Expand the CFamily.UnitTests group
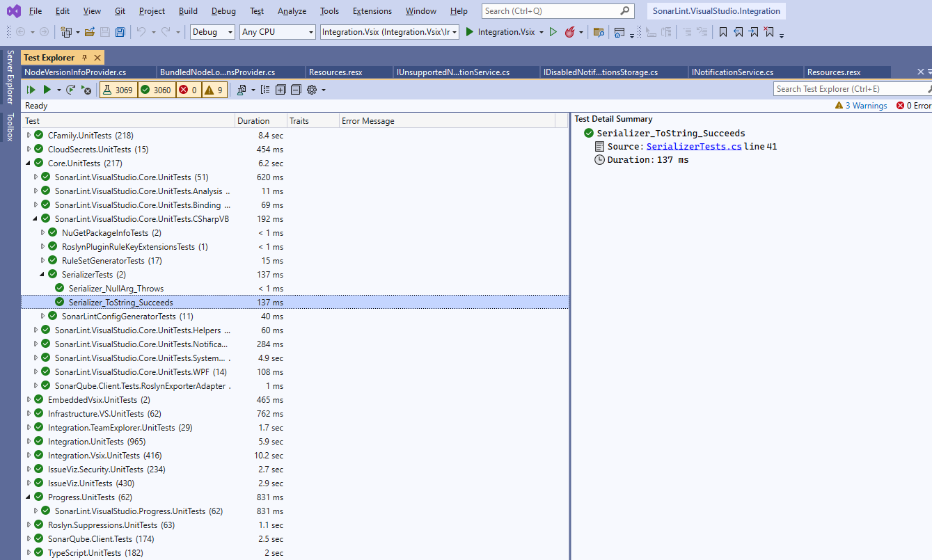This screenshot has height=560, width=932. (29, 135)
